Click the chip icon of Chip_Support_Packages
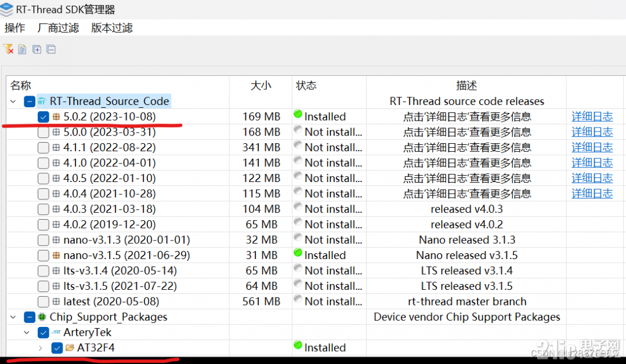This screenshot has width=626, height=364. coord(42,317)
